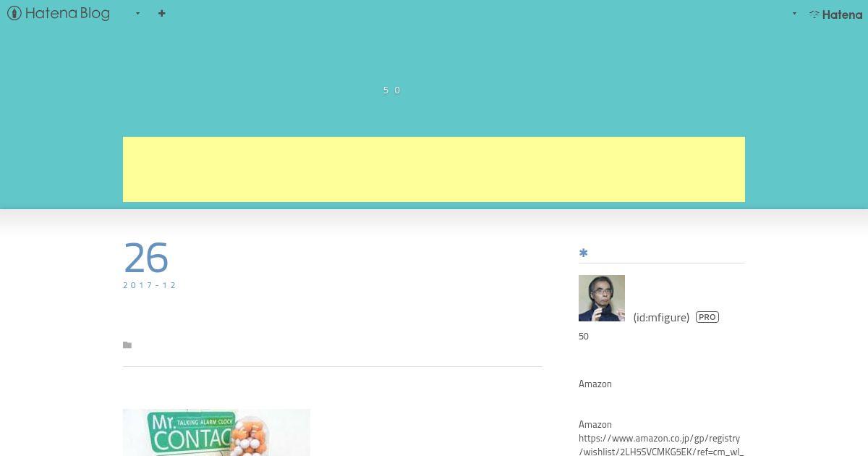This screenshot has height=456, width=868.
Task: Click the first Amazon text in sidebar
Action: (x=595, y=384)
